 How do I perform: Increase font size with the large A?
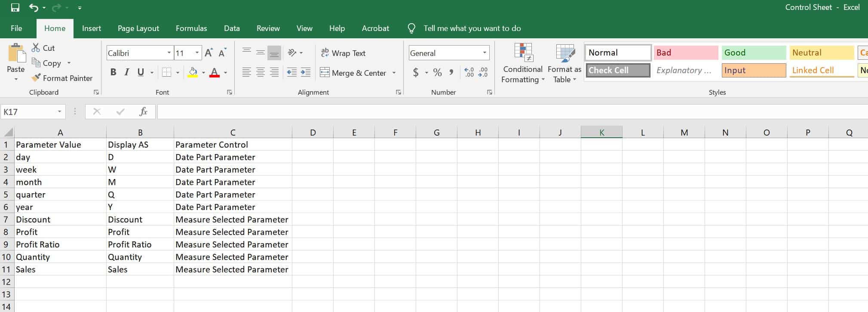coord(209,53)
